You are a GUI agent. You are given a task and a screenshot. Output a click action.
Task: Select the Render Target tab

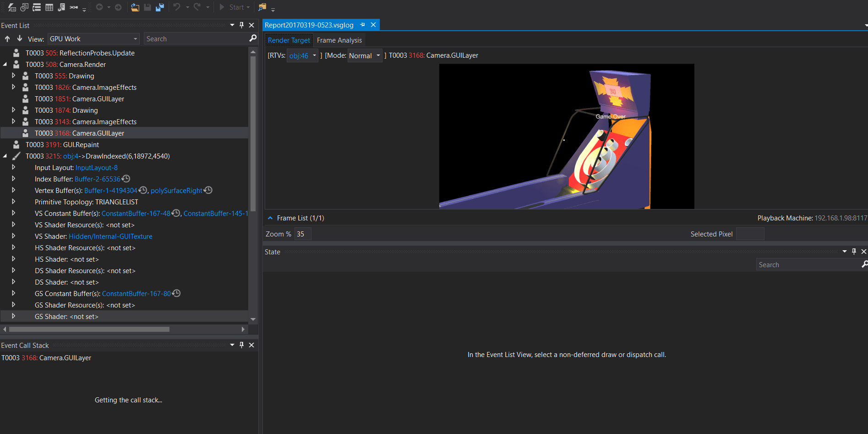289,40
